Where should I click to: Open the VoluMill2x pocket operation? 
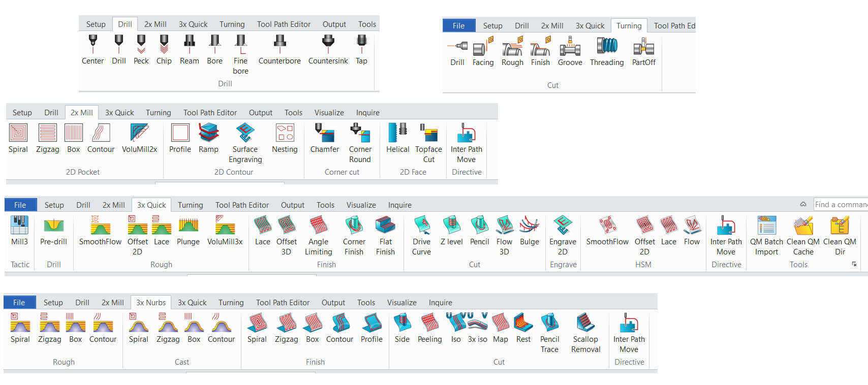tap(139, 138)
